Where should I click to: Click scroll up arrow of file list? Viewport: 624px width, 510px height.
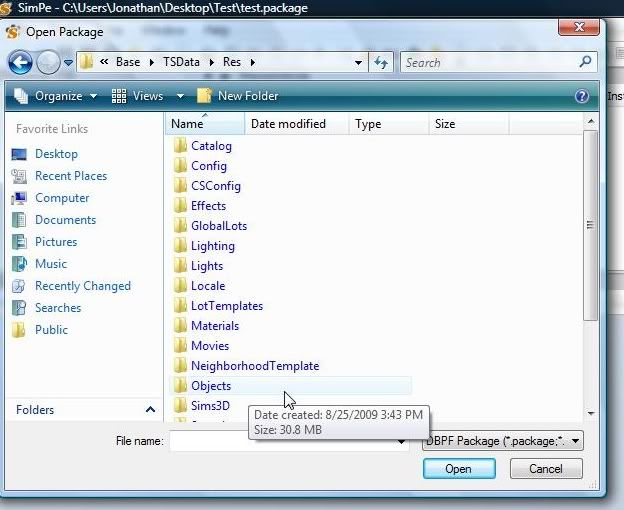point(591,121)
